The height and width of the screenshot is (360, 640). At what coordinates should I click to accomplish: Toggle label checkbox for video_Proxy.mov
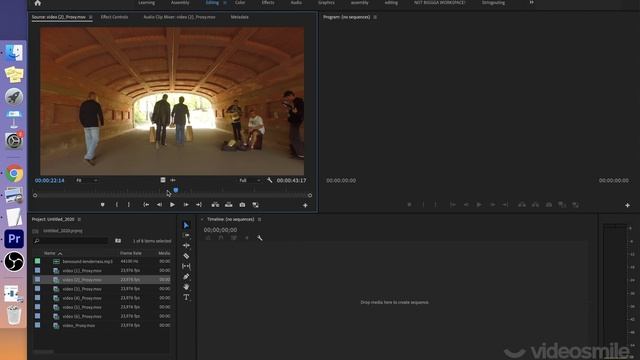pyautogui.click(x=38, y=325)
